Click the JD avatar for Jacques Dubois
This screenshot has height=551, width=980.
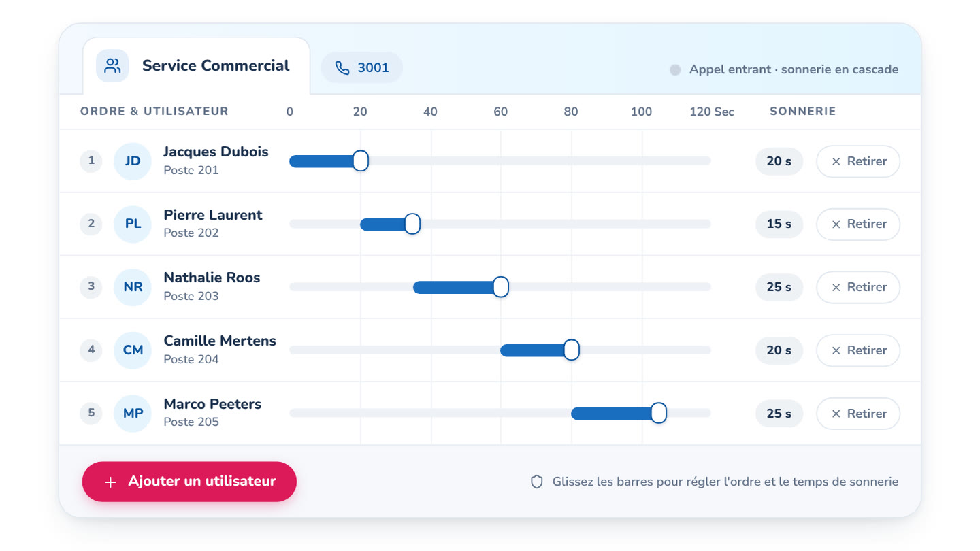(133, 161)
